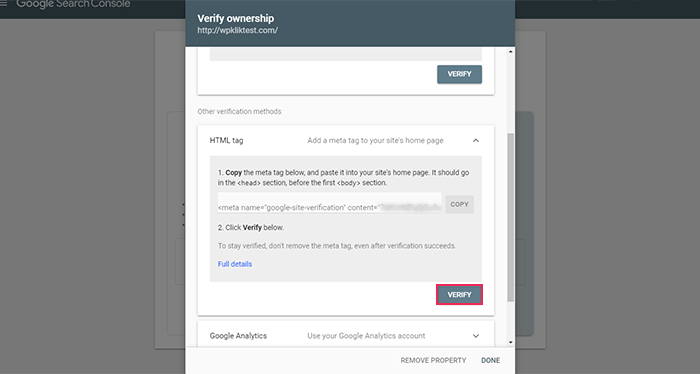Click the Verify ownership dialog title
Image resolution: width=700 pixels, height=374 pixels.
236,18
